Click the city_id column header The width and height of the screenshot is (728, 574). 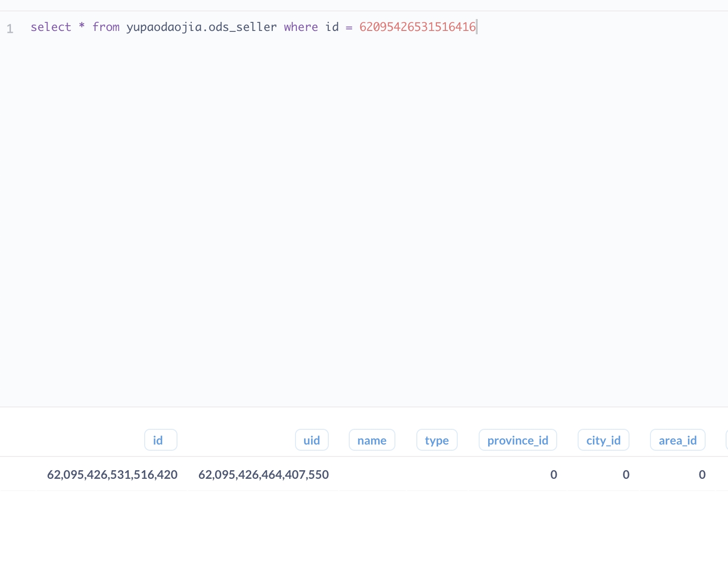point(603,440)
